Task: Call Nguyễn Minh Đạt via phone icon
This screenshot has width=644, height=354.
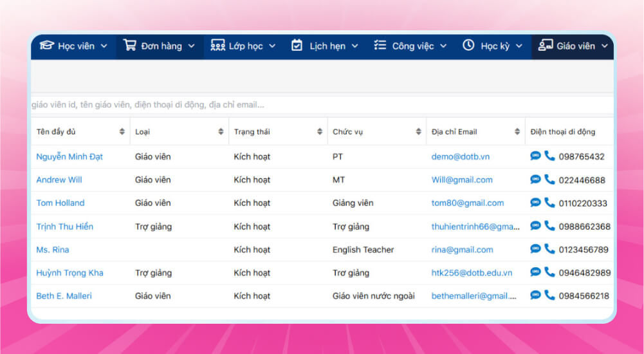Action: click(x=549, y=156)
